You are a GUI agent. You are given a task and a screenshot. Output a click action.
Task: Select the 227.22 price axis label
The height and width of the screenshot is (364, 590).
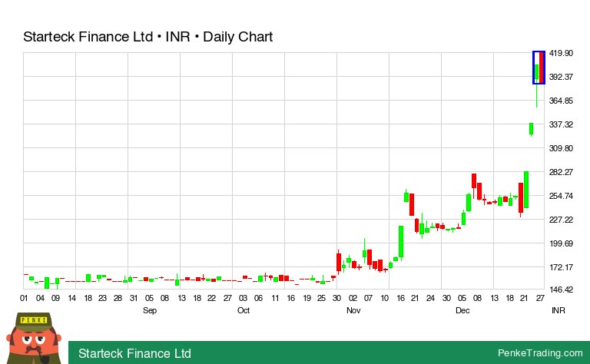[x=561, y=220]
